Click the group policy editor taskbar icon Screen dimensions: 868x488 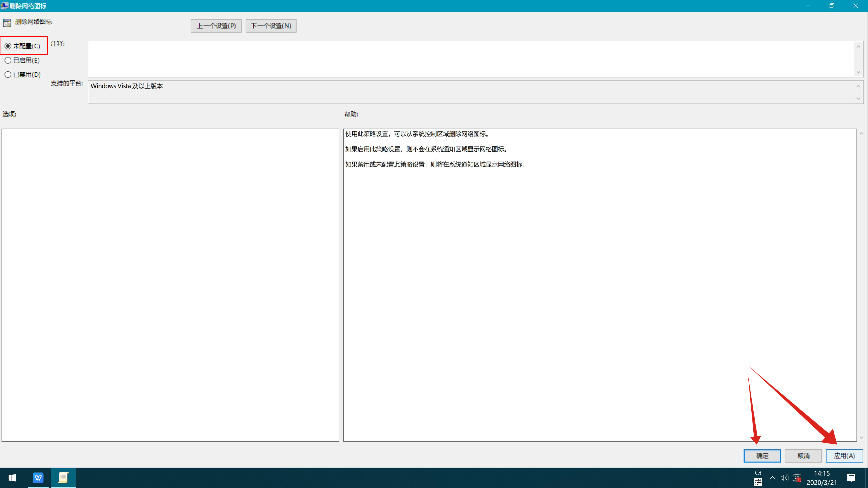(x=63, y=478)
